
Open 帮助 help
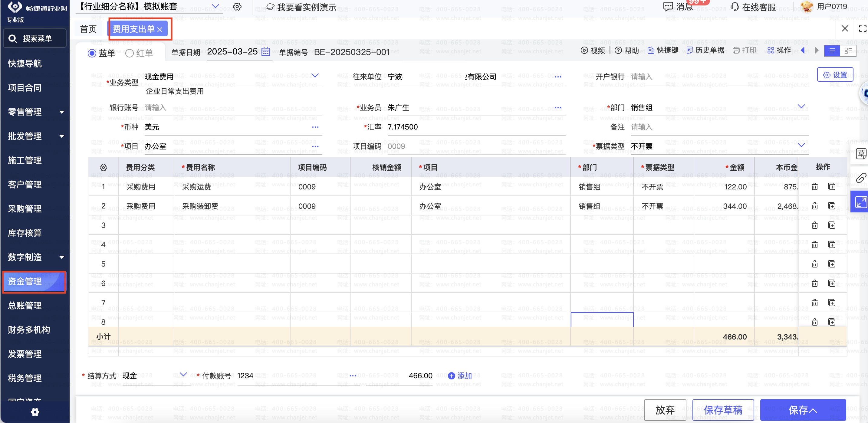(627, 51)
